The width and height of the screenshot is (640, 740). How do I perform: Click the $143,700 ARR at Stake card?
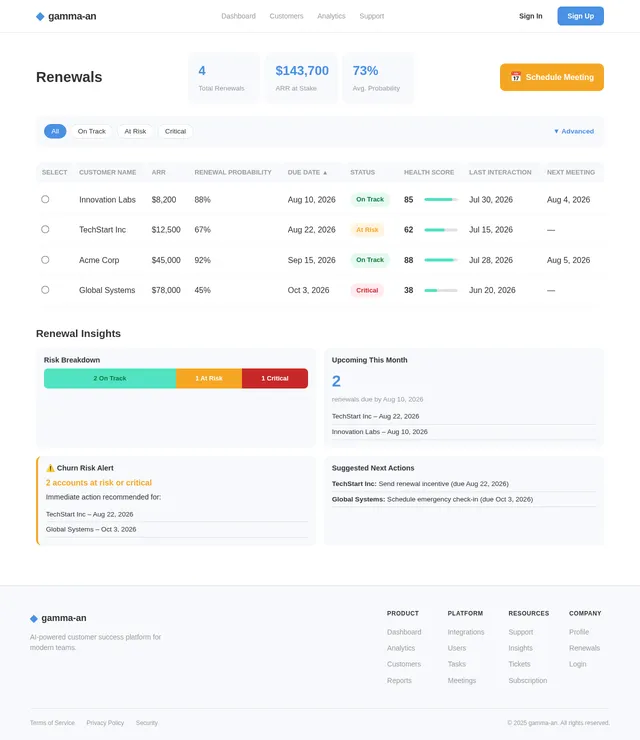(x=301, y=78)
